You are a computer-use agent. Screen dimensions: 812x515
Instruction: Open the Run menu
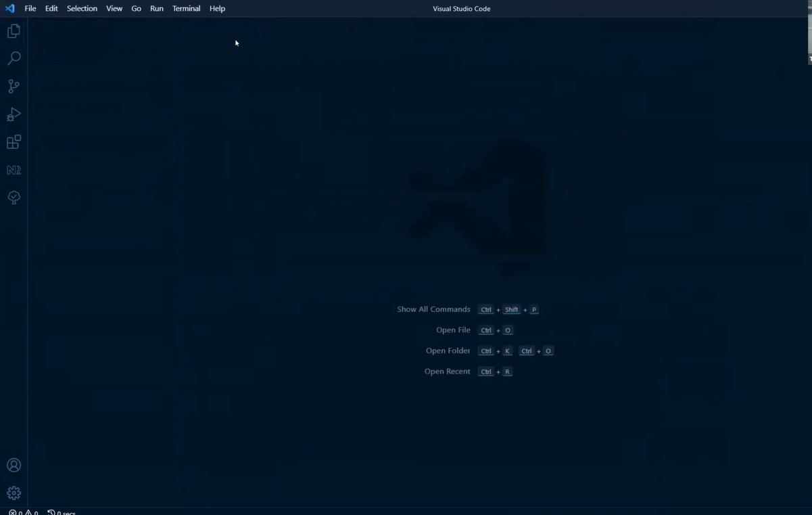click(x=157, y=9)
